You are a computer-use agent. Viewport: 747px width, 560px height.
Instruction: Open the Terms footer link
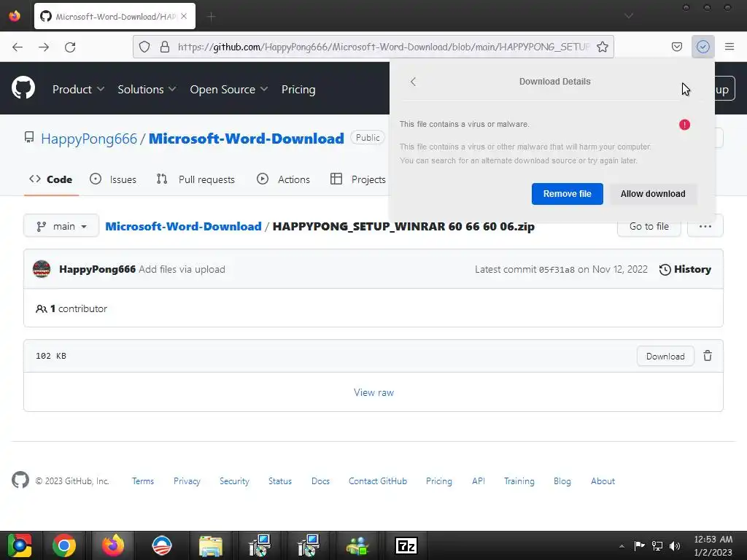143,481
